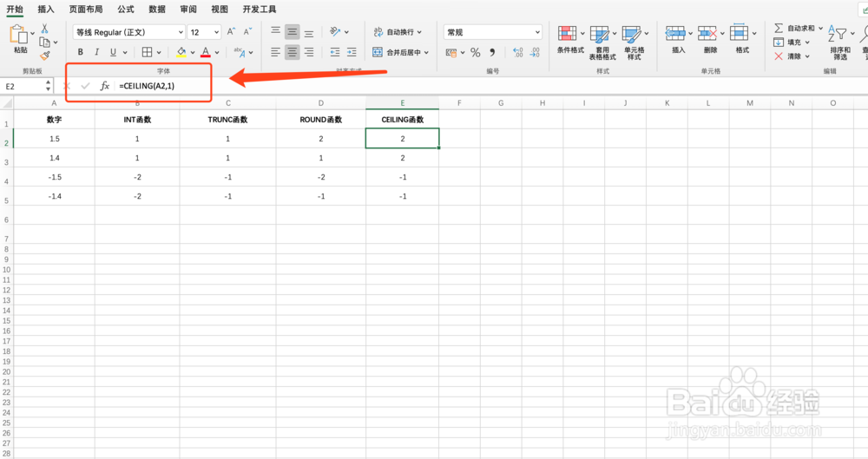
Task: Click the Format cells (格式) icon
Action: pos(739,33)
